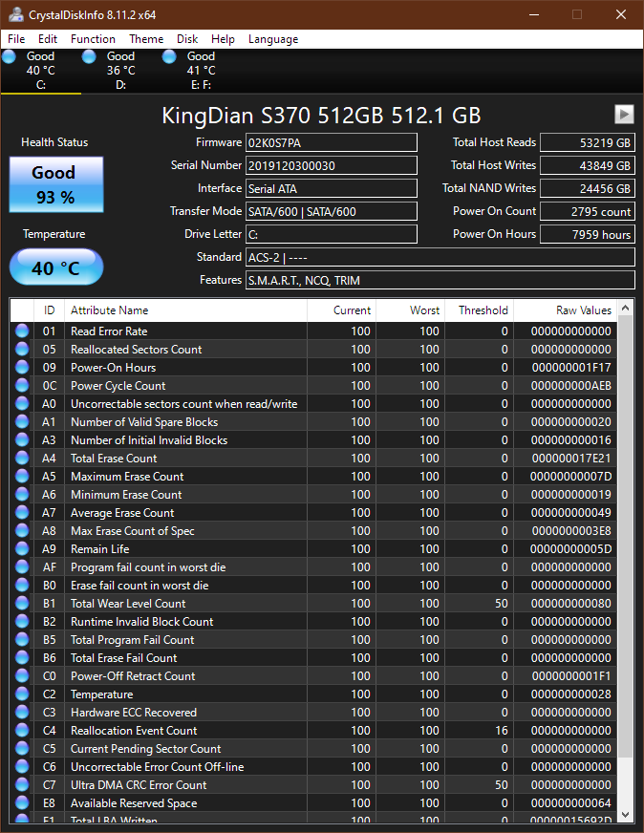This screenshot has height=833, width=644.
Task: Click the status icon for Ultra DMA CRC Error Count
Action: [22, 784]
